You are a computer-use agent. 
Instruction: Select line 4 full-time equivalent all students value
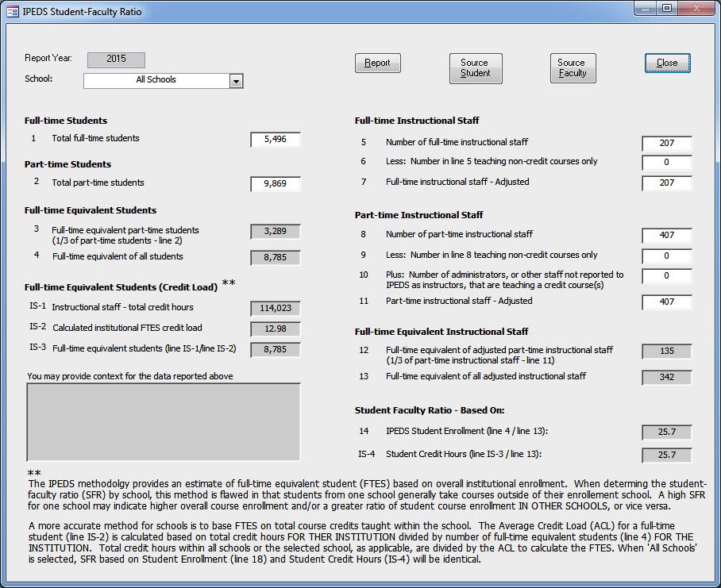(x=275, y=258)
